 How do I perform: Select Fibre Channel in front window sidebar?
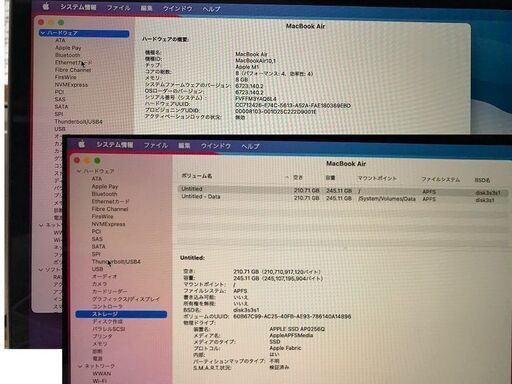tap(110, 209)
